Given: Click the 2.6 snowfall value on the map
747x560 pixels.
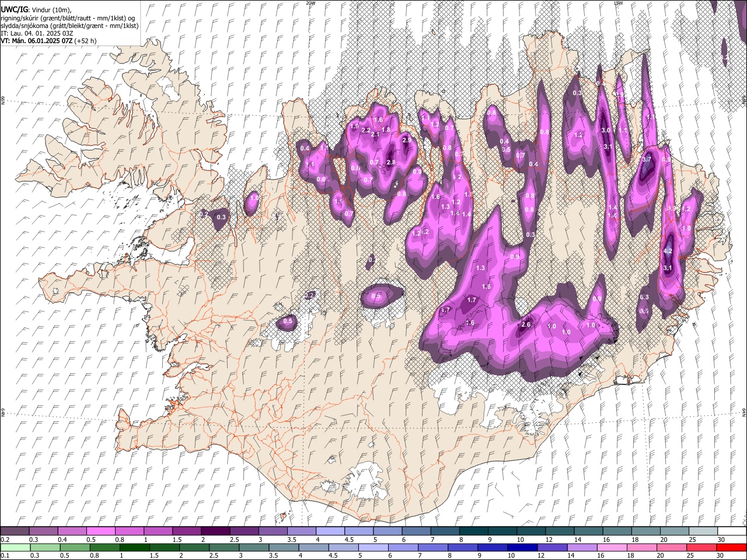Looking at the screenshot, I should point(526,324).
